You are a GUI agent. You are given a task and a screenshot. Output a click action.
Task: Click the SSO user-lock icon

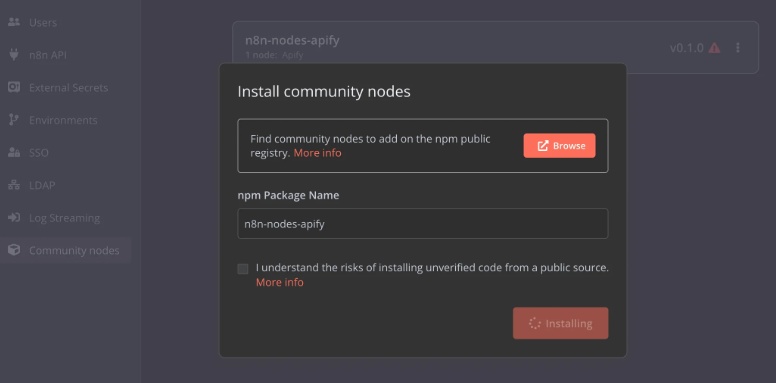pos(14,152)
